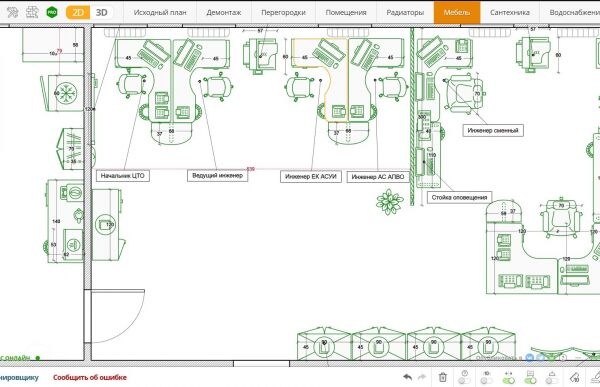Screen dimensions: 600x387
Task: Select the Начальник ЦТО office chair
Action: pyautogui.click(x=132, y=85)
